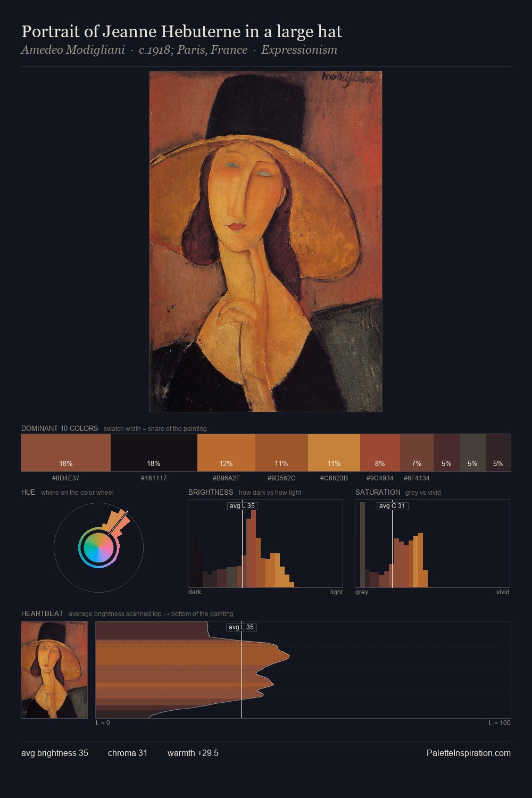Screen dimensions: 532x798
Task: Select the #9D562C hex code text
Action: (x=281, y=478)
